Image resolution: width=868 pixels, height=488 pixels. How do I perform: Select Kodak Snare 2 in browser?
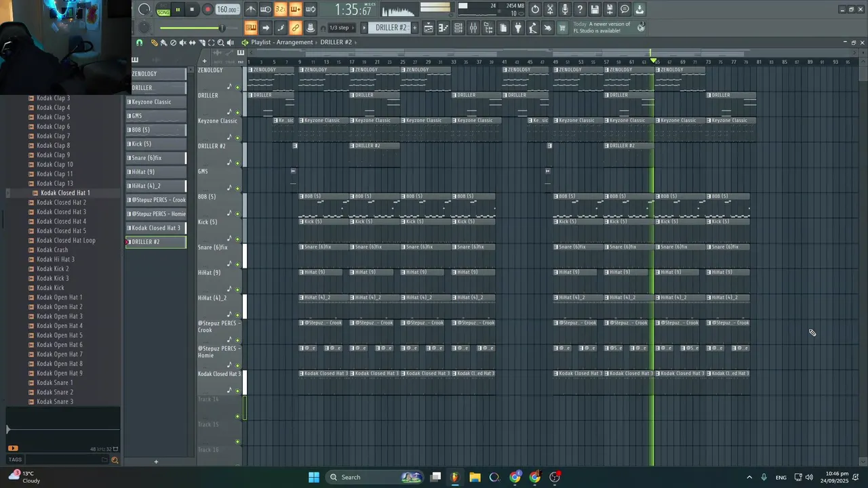55,392
